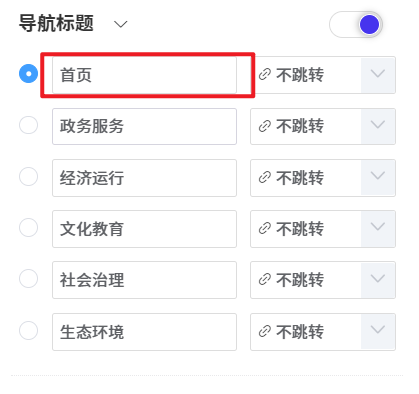
Task: Edit the 社会治理 title field
Action: [x=144, y=280]
